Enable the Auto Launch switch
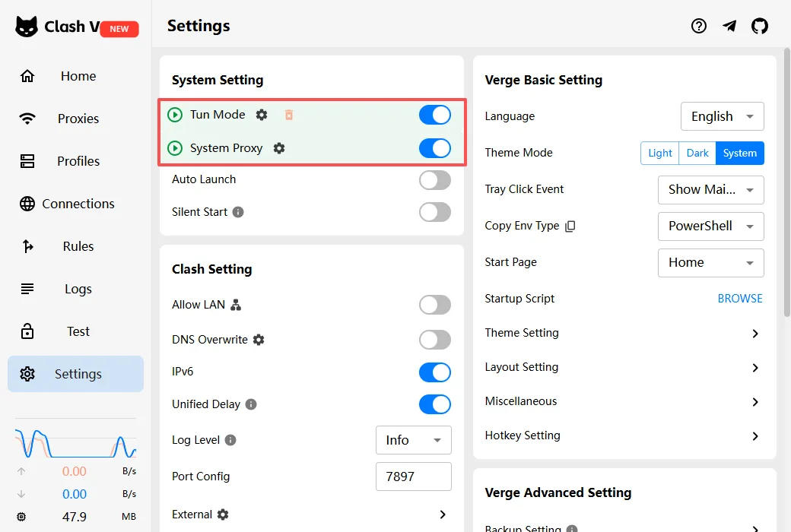Screen dimensions: 791x532 [x=435, y=180]
